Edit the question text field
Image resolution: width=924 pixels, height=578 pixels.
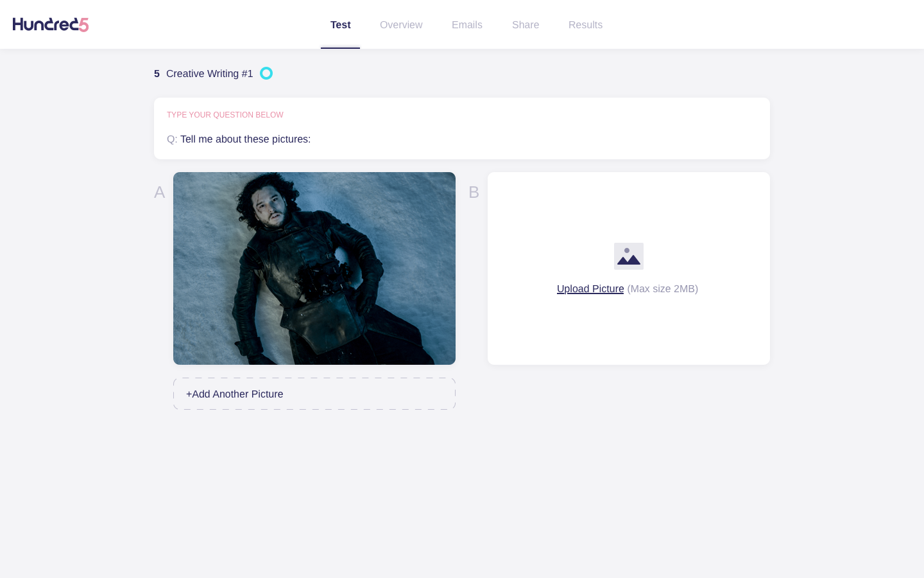(x=462, y=139)
